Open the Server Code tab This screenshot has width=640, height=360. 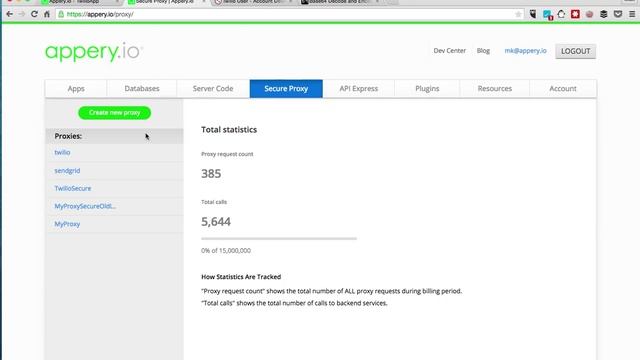213,89
